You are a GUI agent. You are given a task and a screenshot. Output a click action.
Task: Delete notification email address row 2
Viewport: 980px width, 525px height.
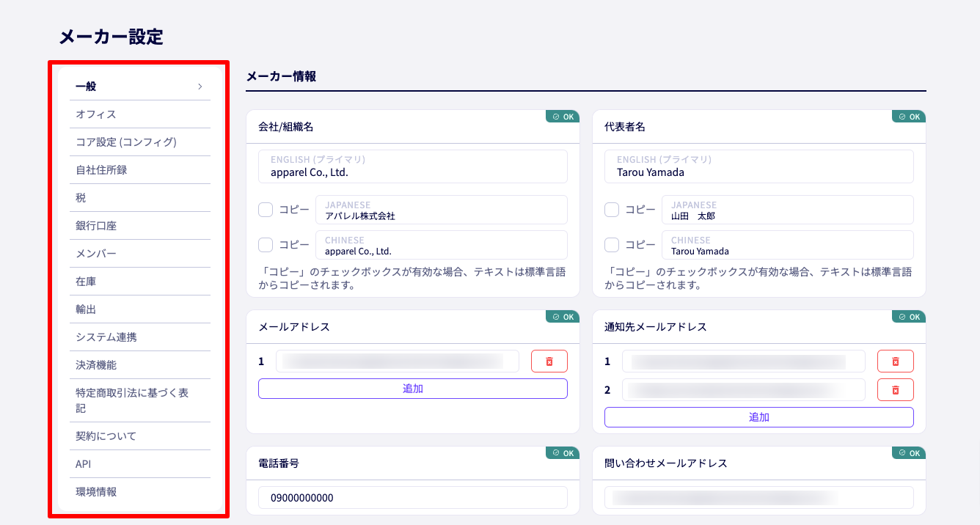pyautogui.click(x=895, y=390)
